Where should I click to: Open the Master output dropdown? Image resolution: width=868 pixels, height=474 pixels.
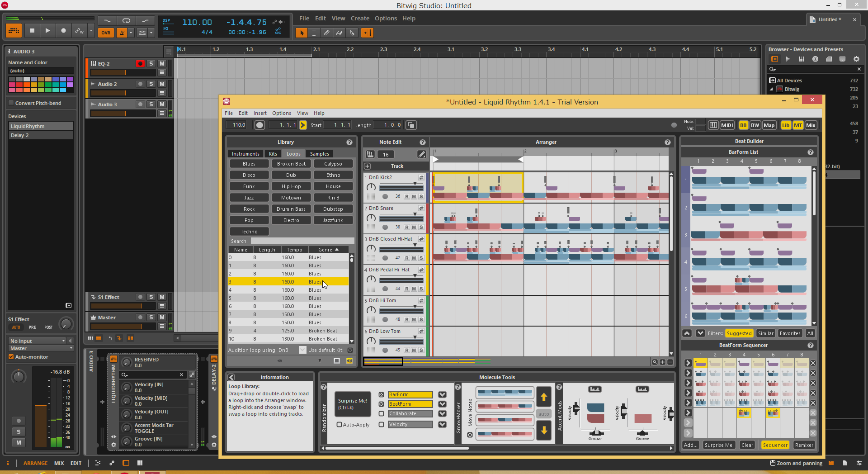(41, 348)
